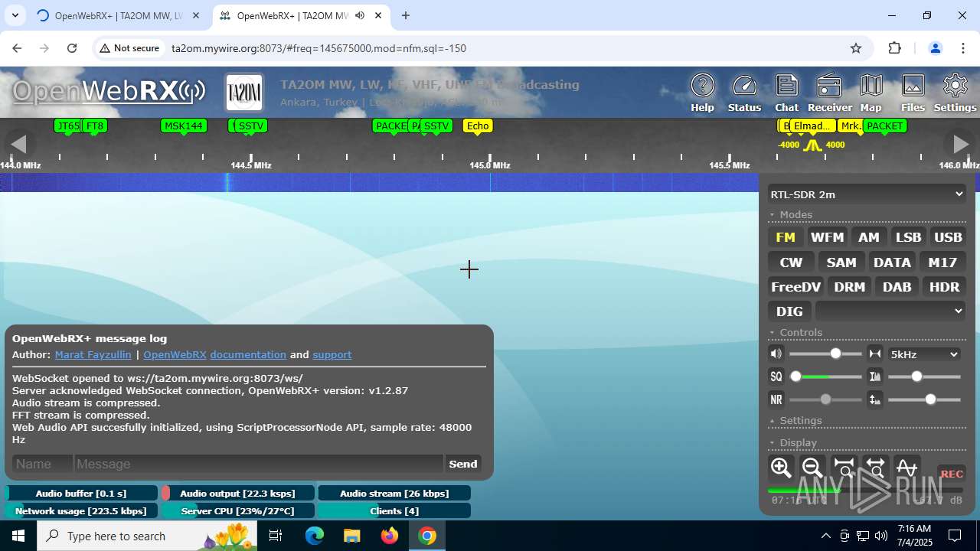Open the digital mode selection dropdown
The width and height of the screenshot is (980, 551).
[x=890, y=311]
